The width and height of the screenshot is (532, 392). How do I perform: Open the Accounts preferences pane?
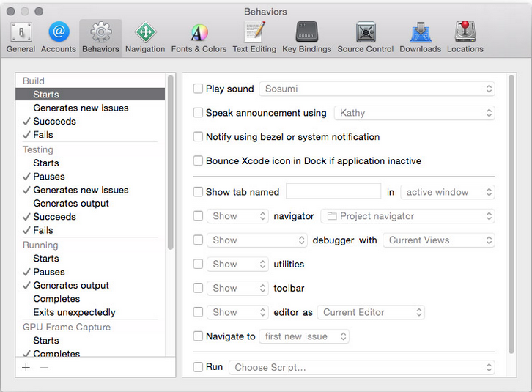pyautogui.click(x=59, y=37)
